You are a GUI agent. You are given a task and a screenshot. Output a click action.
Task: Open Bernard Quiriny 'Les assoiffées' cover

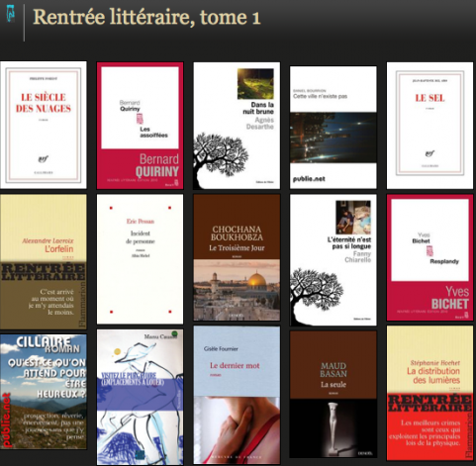pyautogui.click(x=140, y=126)
